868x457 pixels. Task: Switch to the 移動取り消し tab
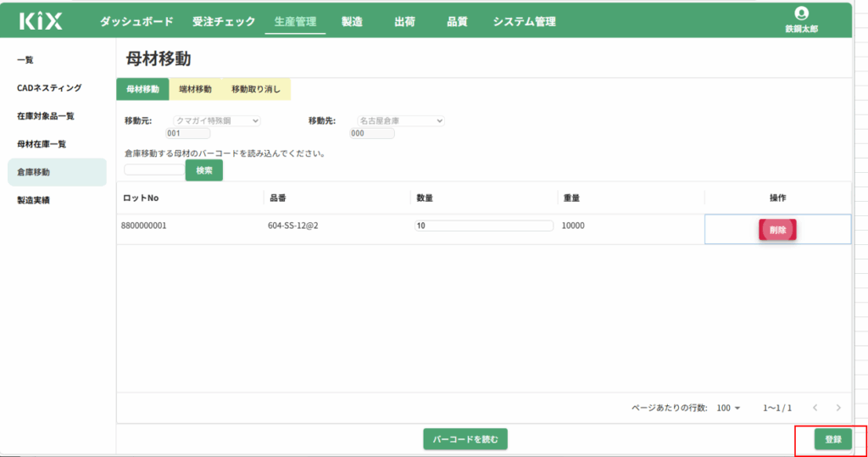[x=255, y=89]
